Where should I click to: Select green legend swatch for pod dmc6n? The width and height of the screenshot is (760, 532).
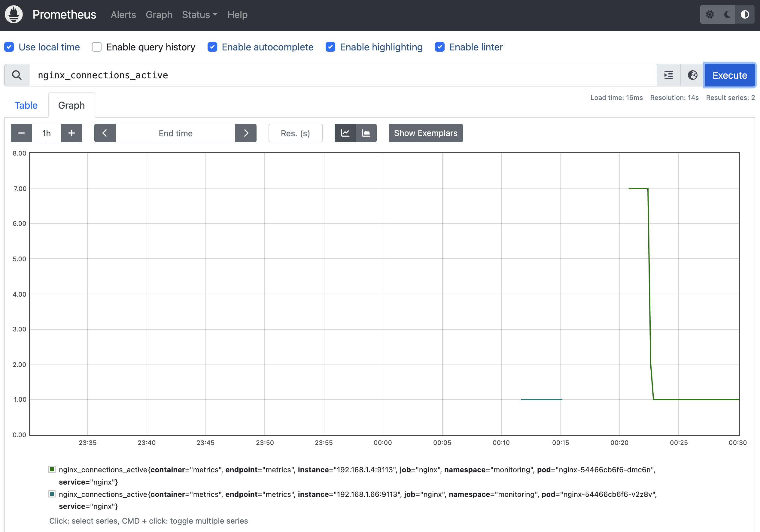coord(52,469)
